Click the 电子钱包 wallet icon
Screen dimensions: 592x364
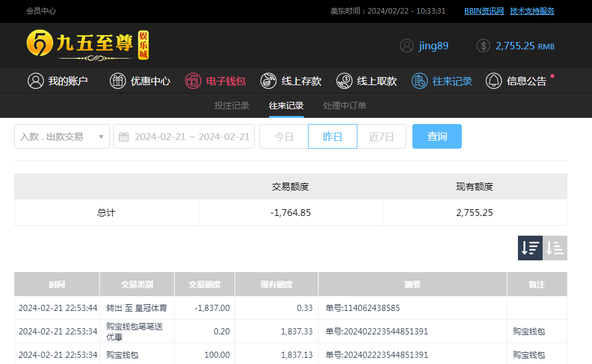click(x=193, y=81)
